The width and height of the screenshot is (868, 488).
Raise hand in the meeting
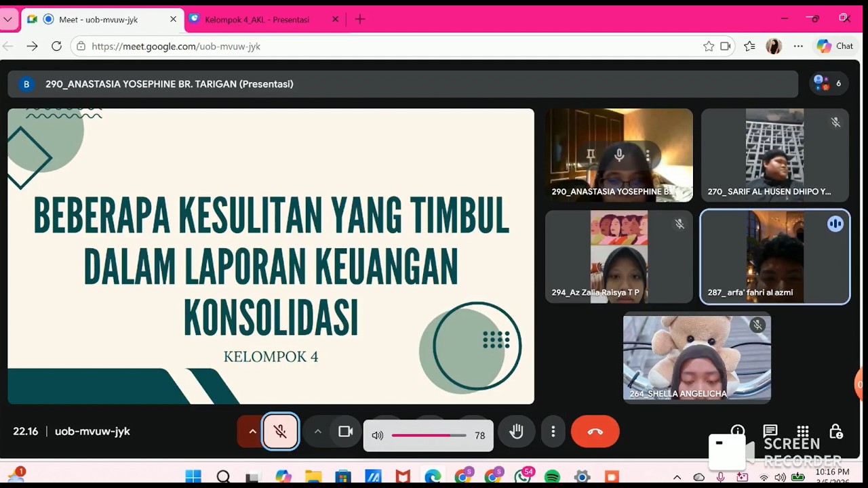pyautogui.click(x=516, y=431)
